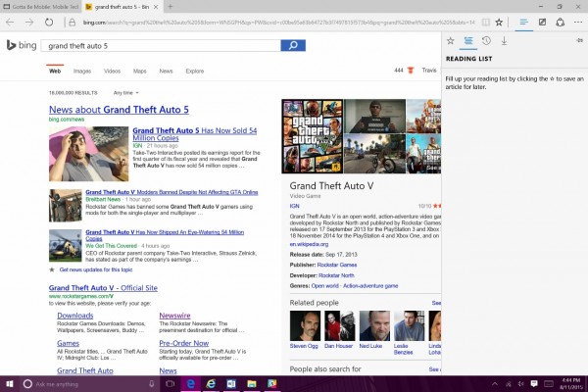
Task: Open the Bing logo home link
Action: (22, 45)
